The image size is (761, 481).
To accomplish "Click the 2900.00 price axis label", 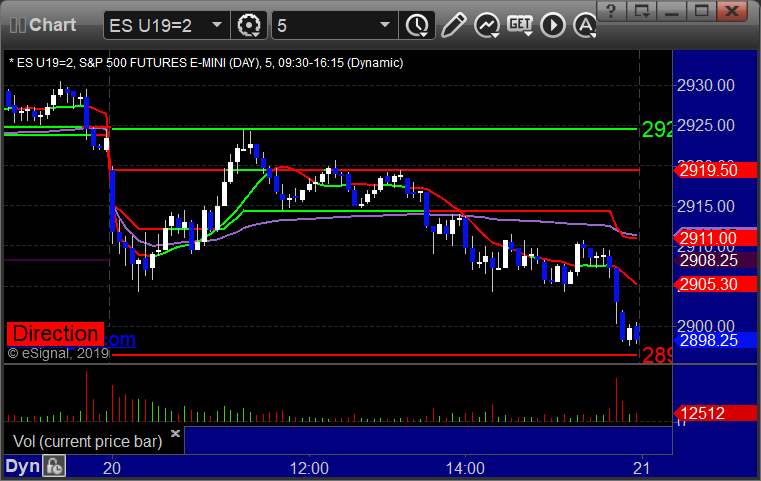I will [706, 326].
